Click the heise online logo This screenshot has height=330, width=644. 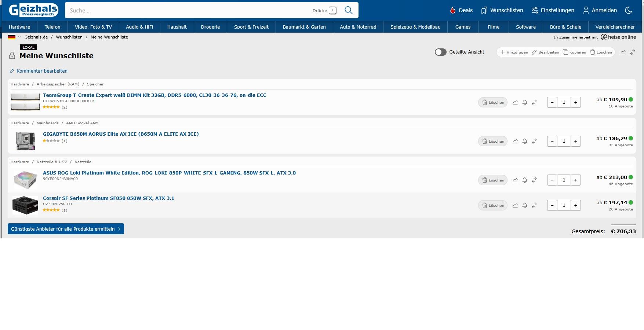[618, 37]
